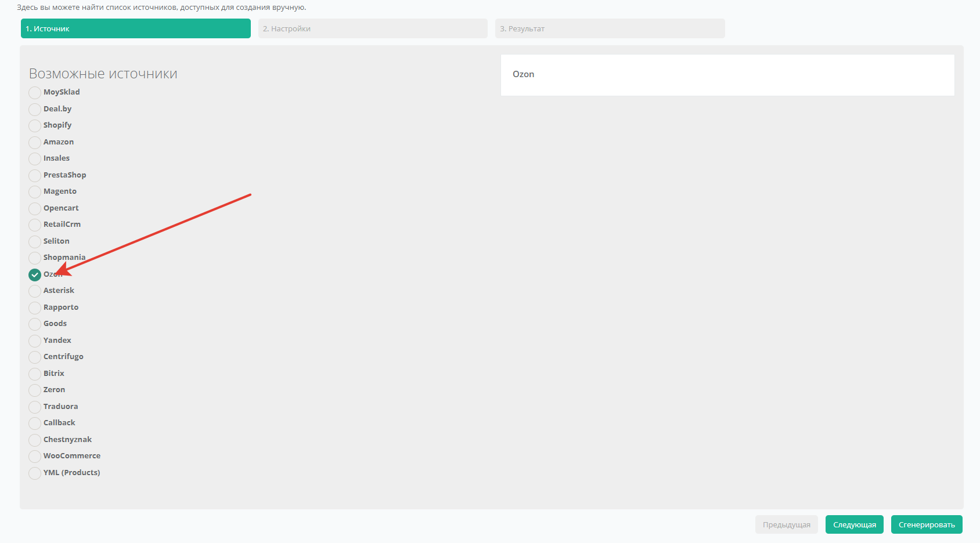Viewport: 980px width, 543px height.
Task: Select the MoySklad source radio button
Action: click(35, 93)
